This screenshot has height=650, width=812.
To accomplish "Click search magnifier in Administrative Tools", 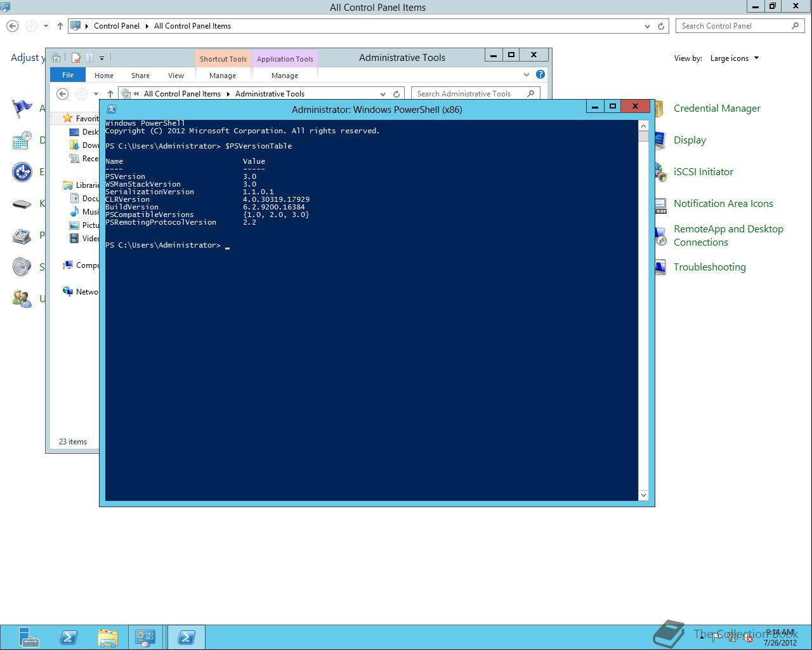I will coord(531,93).
